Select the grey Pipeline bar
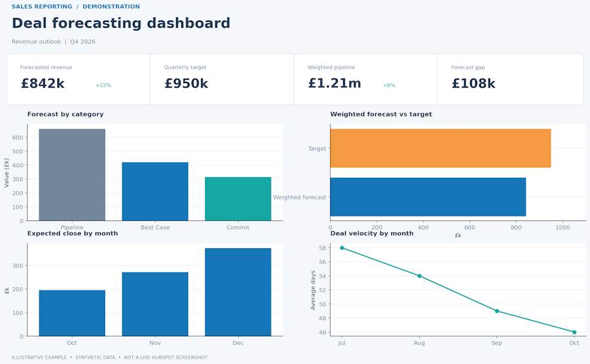 coord(72,175)
